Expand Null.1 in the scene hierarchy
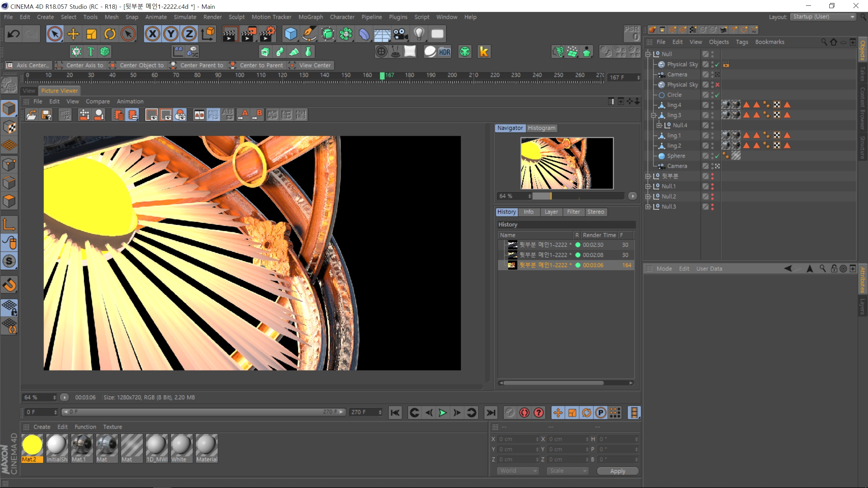This screenshot has height=488, width=868. pos(649,186)
